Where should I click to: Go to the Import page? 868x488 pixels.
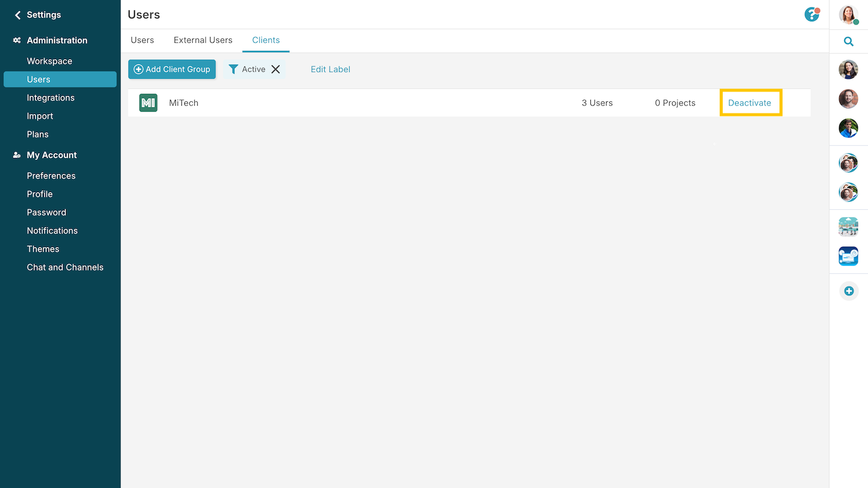click(x=40, y=116)
